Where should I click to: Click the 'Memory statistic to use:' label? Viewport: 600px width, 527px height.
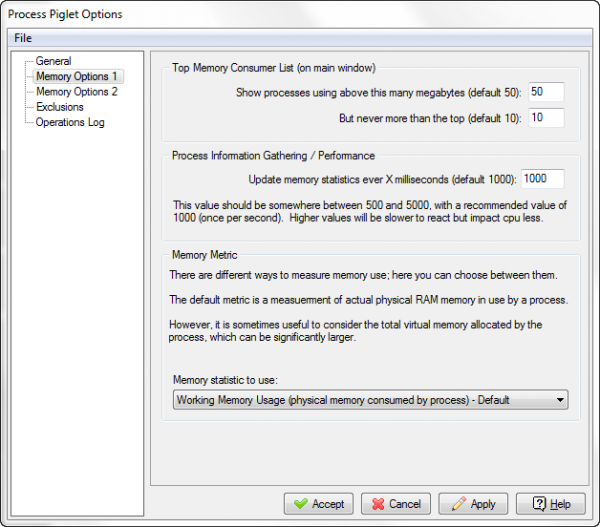[x=225, y=380]
